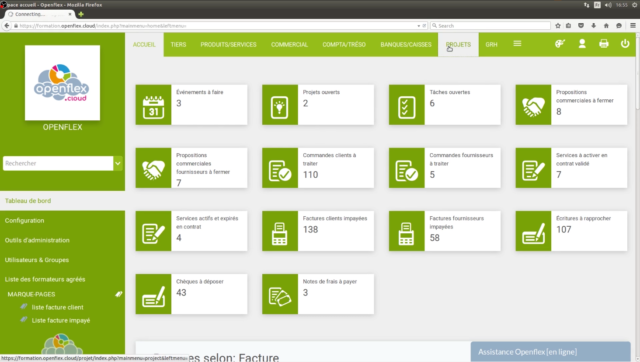Click Chèques à déposer icon

point(153,294)
